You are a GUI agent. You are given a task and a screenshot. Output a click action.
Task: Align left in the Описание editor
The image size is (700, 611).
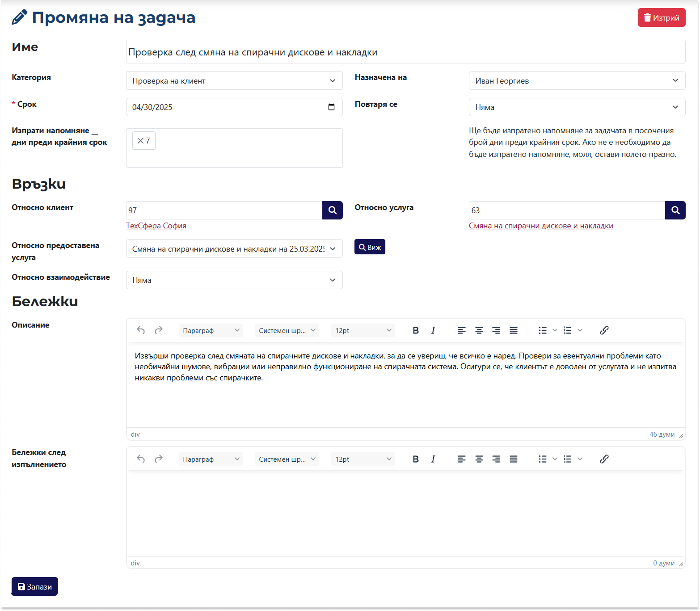[462, 330]
